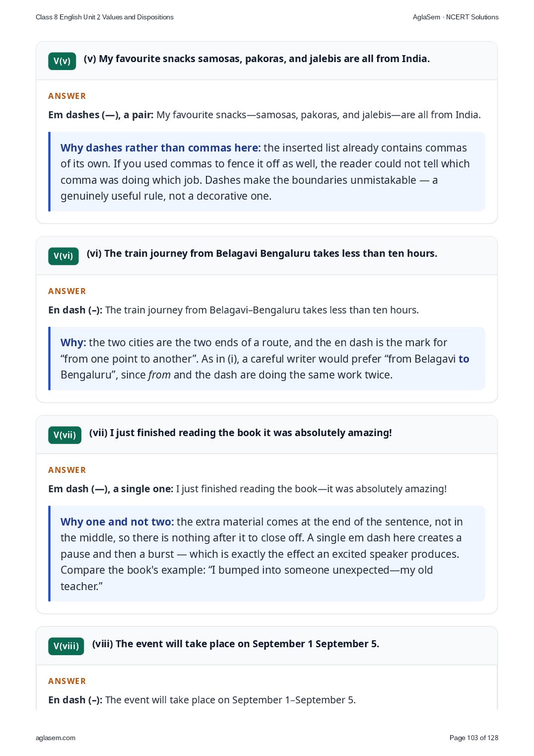Click the samosas, pakoras, and jalebis question heading
This screenshot has height=756, width=534.
(x=257, y=59)
